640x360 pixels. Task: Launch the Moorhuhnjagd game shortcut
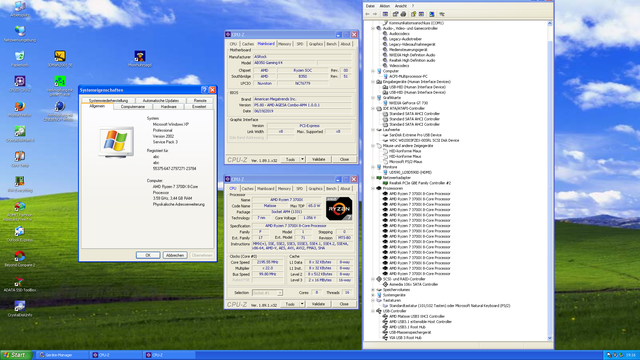click(x=140, y=59)
